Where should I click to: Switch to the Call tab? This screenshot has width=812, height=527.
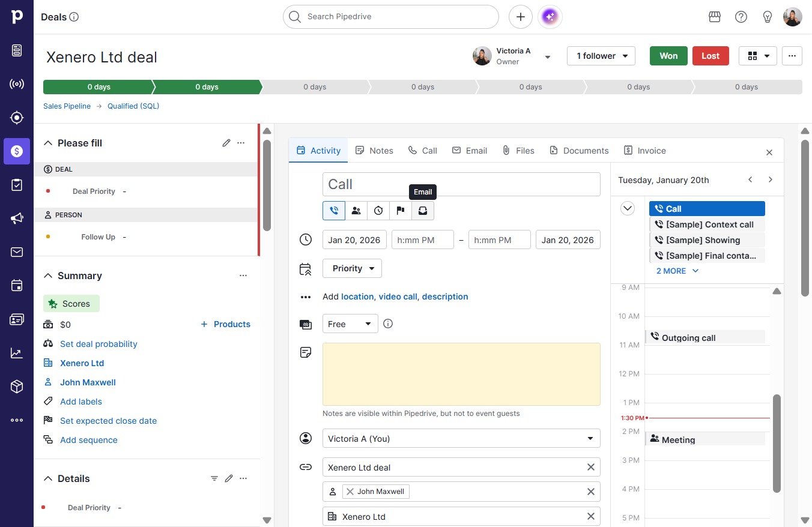coord(422,151)
